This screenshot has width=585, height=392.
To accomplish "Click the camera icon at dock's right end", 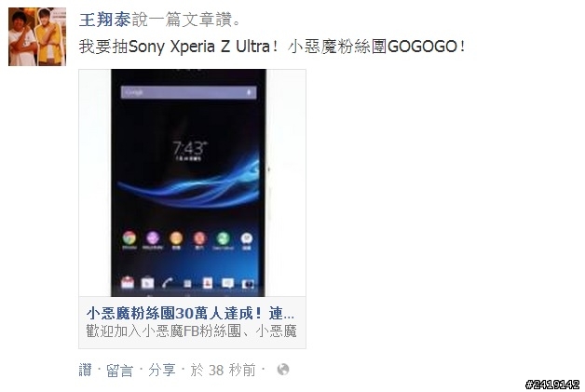I will click(x=248, y=284).
